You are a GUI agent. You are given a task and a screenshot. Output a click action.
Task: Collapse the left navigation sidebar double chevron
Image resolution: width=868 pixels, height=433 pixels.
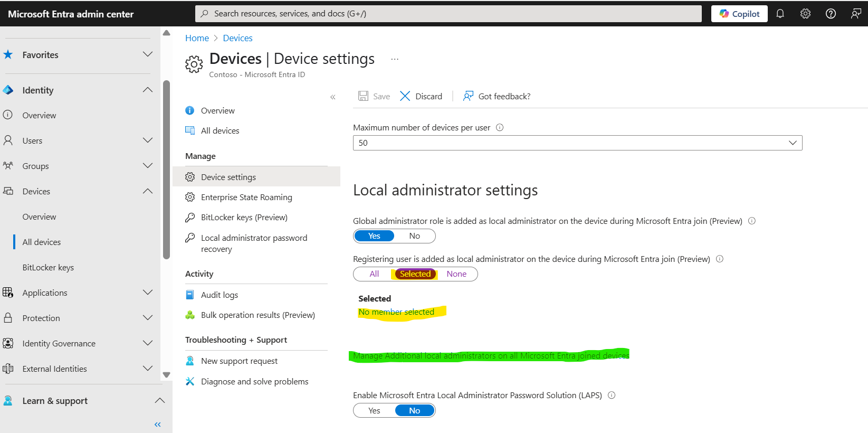point(157,425)
